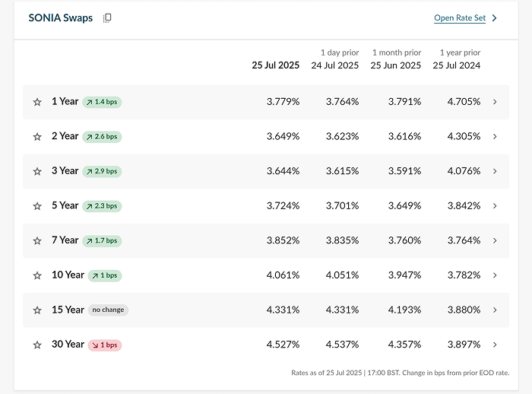The width and height of the screenshot is (532, 394).
Task: Favorite the 1 Year swap with star
Action: pos(37,102)
